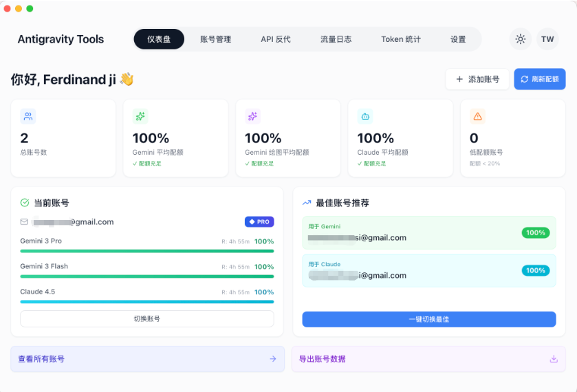Click the Claude 4.5 quota bar
Viewport: 577px width, 392px height.
coord(147,302)
